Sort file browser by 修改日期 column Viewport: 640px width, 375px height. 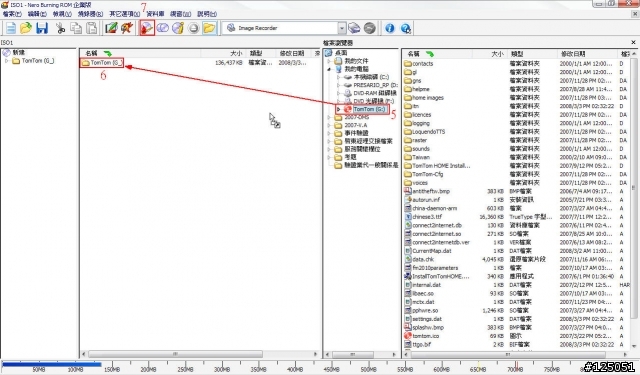[587, 53]
